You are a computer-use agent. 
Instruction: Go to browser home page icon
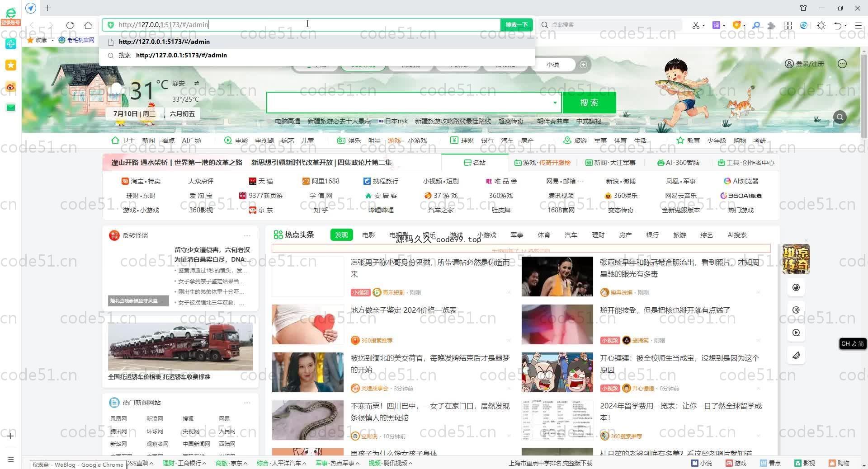coord(88,25)
